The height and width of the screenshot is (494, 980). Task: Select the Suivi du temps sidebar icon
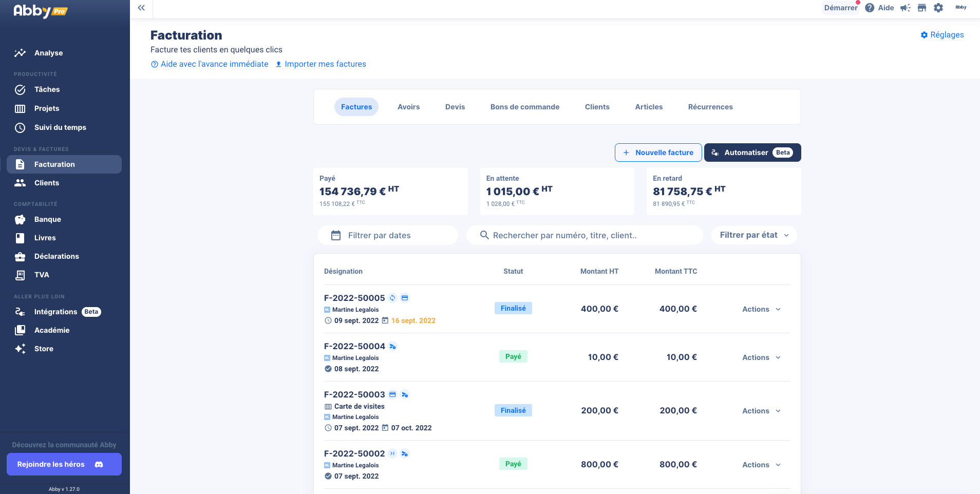coord(20,127)
